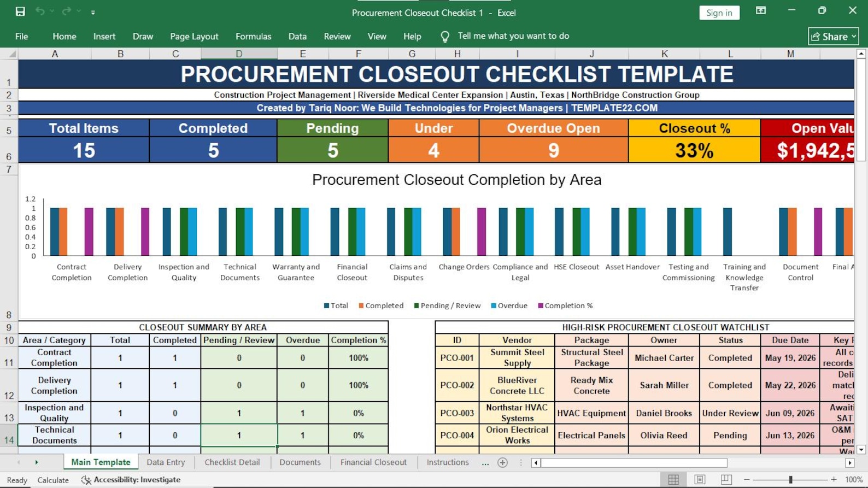This screenshot has width=868, height=488.
Task: Select the Summit Steel Supply vendor cell
Action: pos(517,357)
